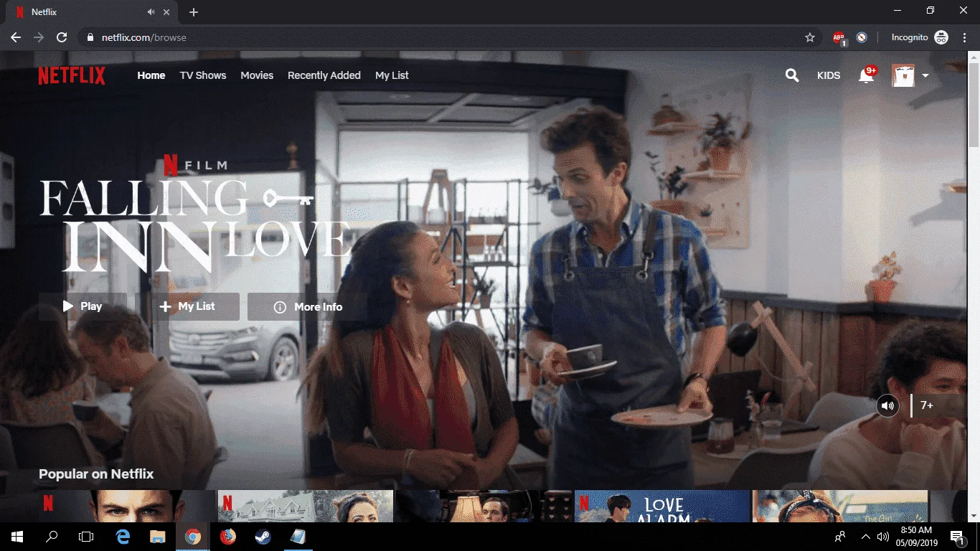Open the first Popular row thumbnail
Viewport: 980px width, 551px height.
click(127, 506)
